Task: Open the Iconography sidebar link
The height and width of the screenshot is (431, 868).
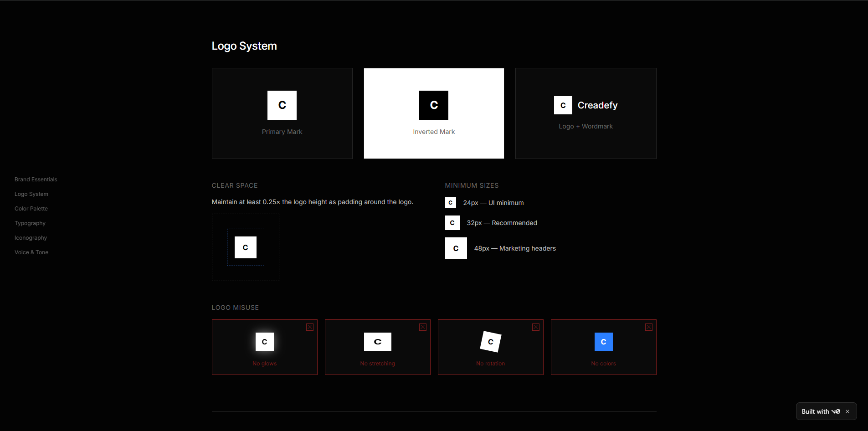Action: 31,238
